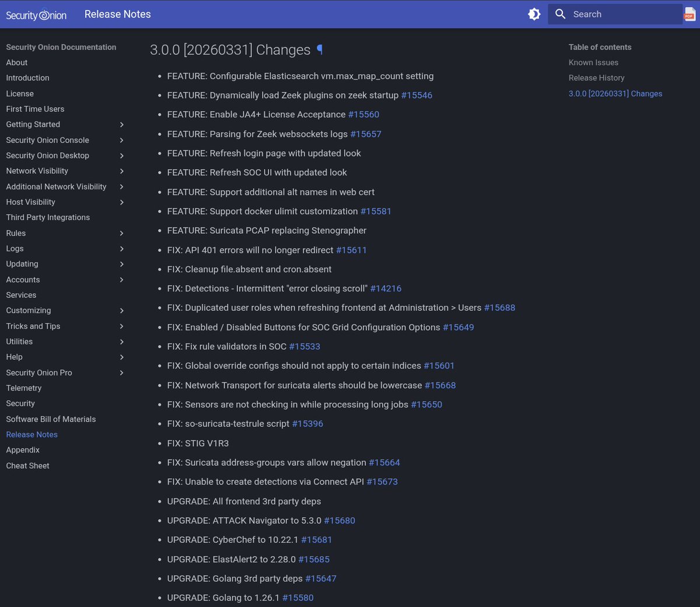Expand the Logs section chevron

click(x=121, y=249)
